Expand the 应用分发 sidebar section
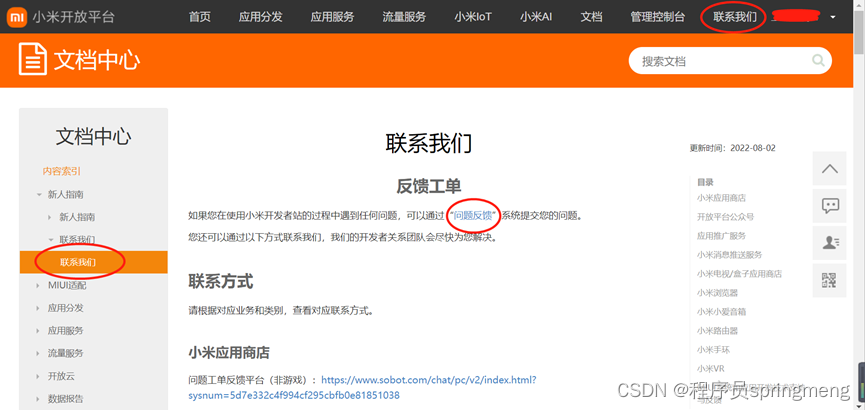 [x=38, y=308]
